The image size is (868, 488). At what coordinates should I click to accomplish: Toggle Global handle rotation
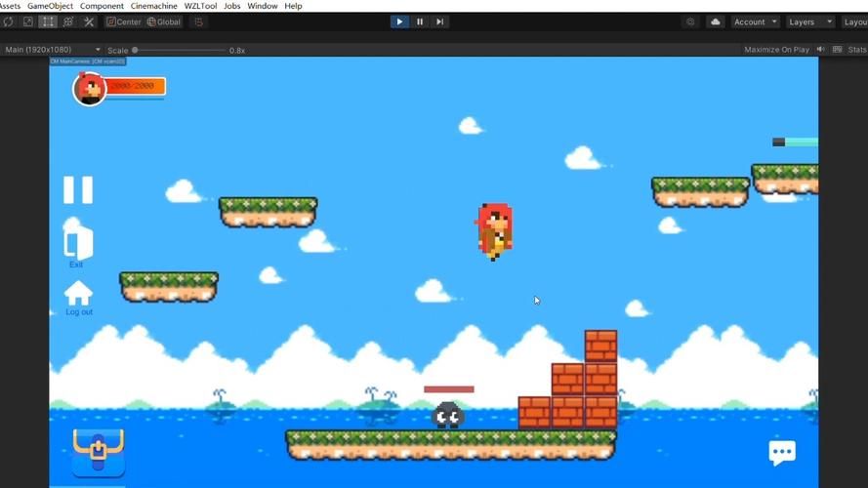click(164, 21)
